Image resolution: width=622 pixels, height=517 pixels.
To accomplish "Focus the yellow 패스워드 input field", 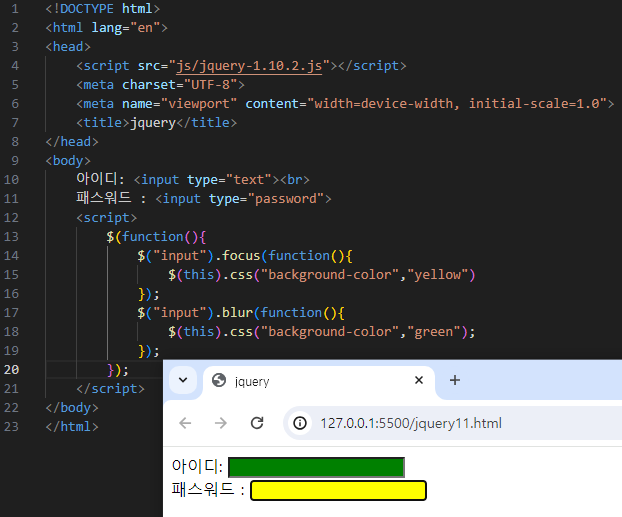I will tap(338, 490).
